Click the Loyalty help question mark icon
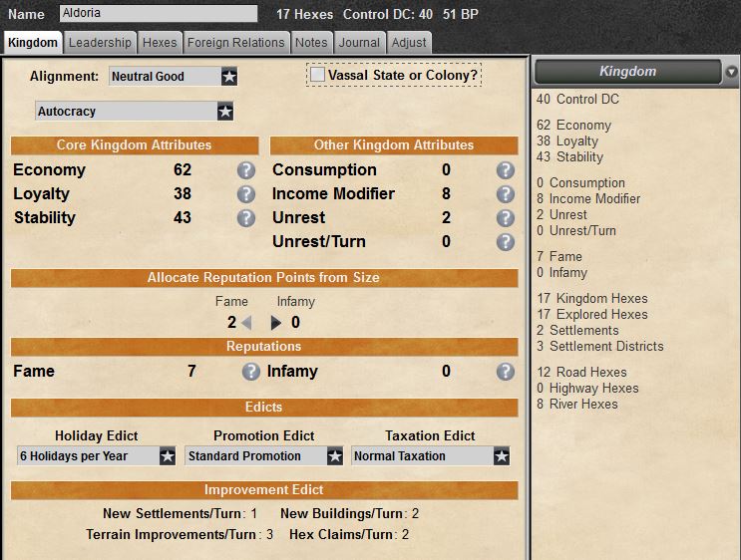Screen dimensions: 741x560 click(246, 194)
